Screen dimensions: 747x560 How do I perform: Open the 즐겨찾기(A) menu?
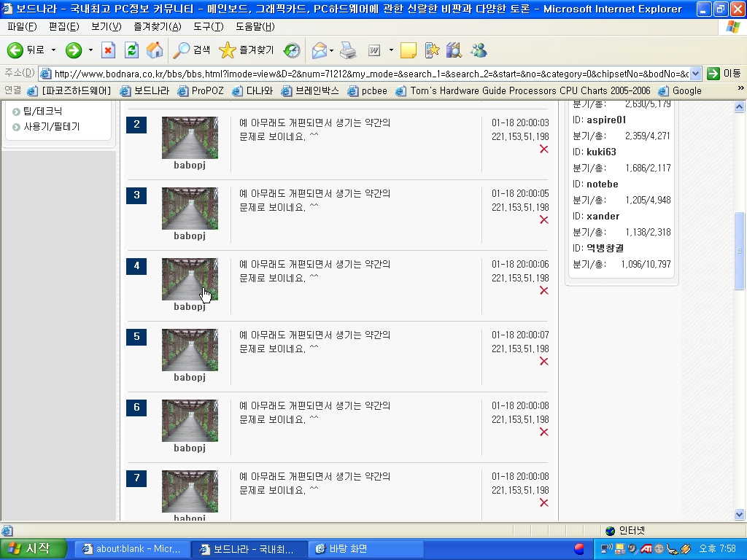coord(158,27)
